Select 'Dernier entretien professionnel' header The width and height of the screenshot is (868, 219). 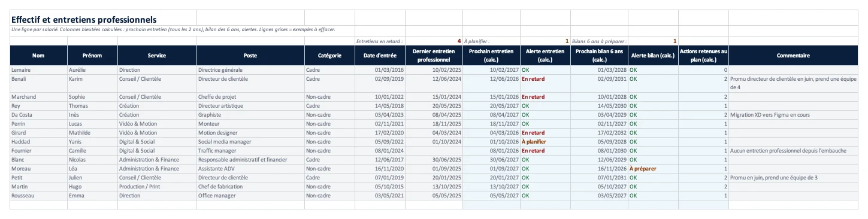[x=434, y=56]
